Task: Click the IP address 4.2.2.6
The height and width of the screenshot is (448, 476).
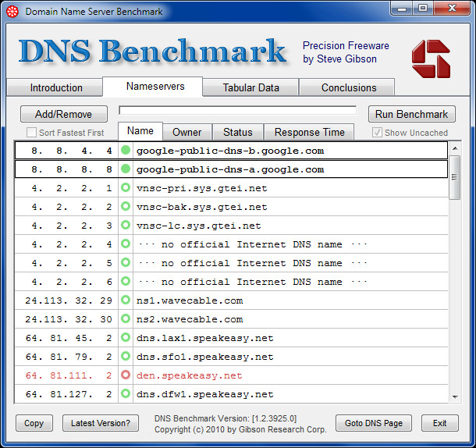Action: click(72, 282)
